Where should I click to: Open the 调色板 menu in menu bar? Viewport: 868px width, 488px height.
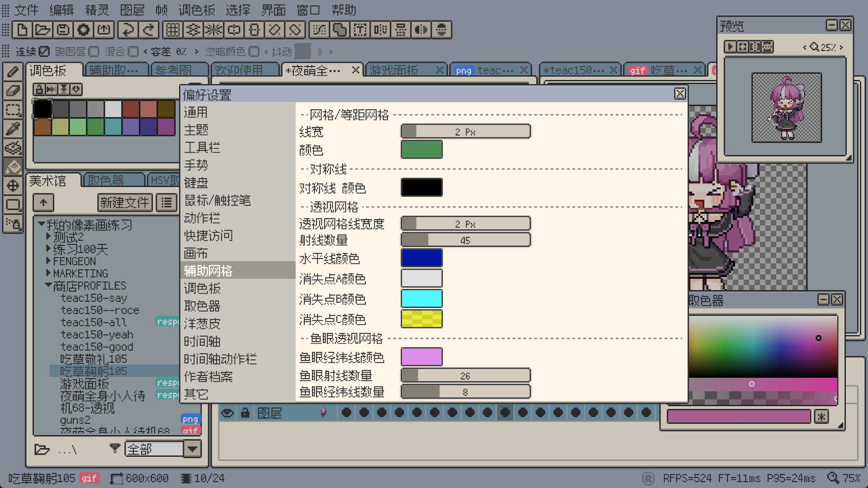pyautogui.click(x=197, y=10)
